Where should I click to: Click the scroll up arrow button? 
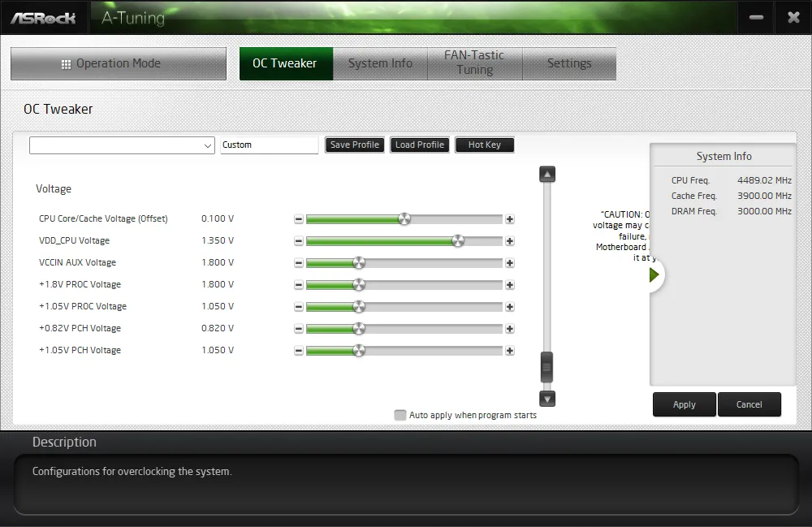(x=547, y=175)
